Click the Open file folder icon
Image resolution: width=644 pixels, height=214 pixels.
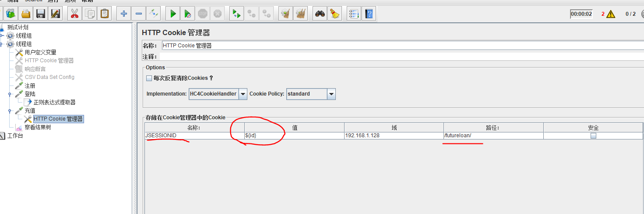(26, 14)
